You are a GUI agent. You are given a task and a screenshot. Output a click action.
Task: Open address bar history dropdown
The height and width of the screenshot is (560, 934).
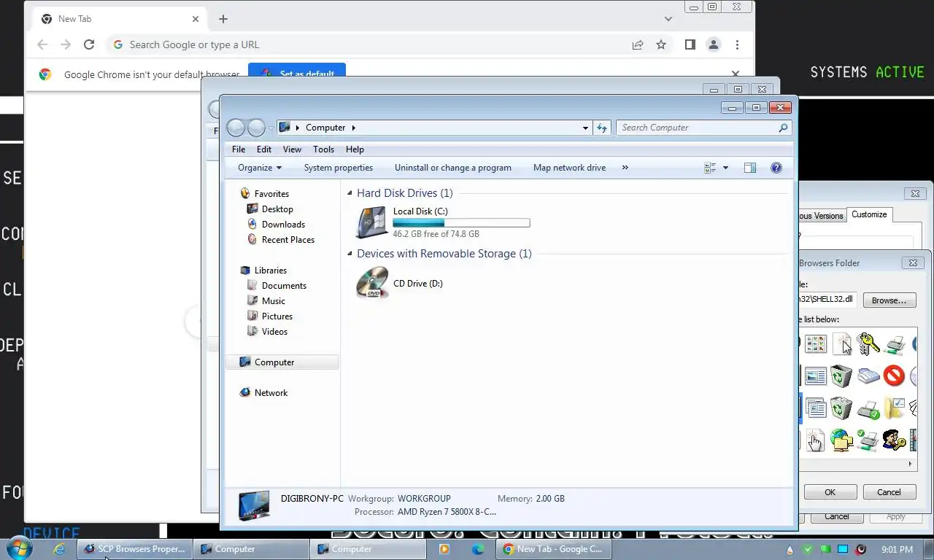tap(585, 128)
